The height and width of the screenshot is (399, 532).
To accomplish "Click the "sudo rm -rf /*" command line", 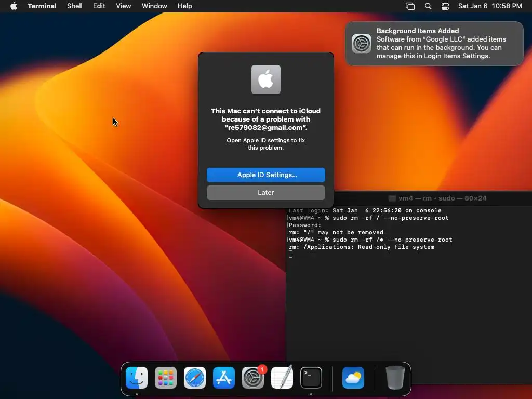I will [370, 240].
